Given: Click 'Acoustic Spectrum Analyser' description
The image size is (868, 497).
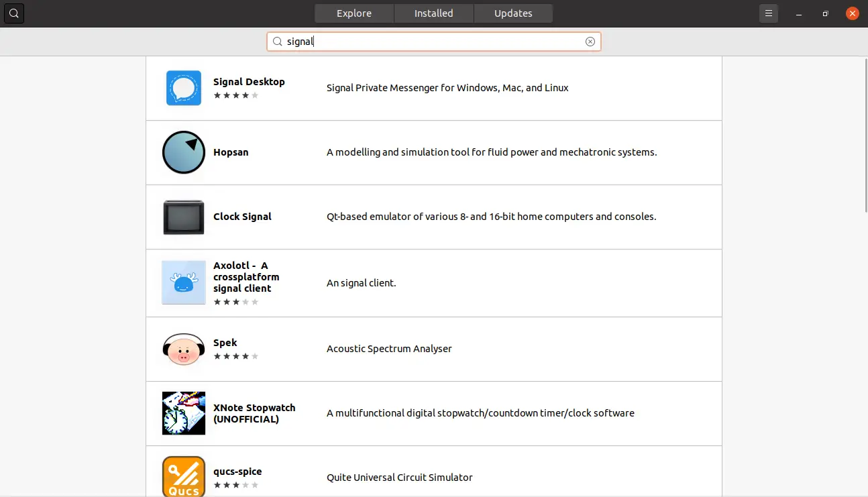Looking at the screenshot, I should 389,349.
